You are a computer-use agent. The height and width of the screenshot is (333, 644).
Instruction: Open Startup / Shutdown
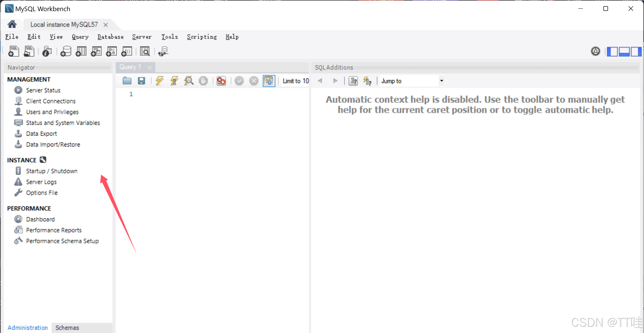click(52, 171)
